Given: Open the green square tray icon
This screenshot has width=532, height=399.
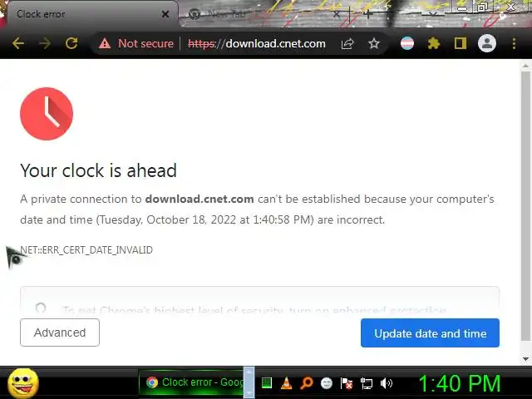Looking at the screenshot, I should click(267, 383).
